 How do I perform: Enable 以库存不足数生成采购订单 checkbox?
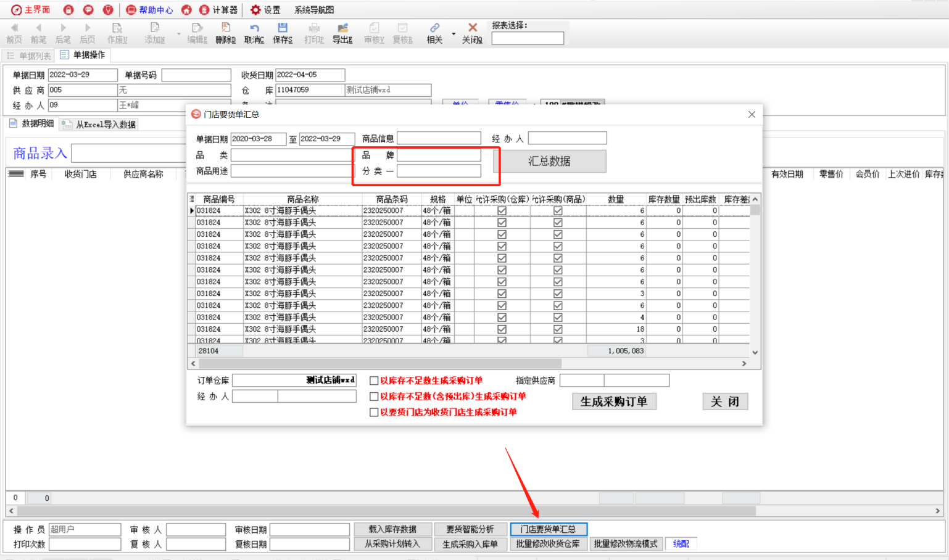tap(374, 381)
